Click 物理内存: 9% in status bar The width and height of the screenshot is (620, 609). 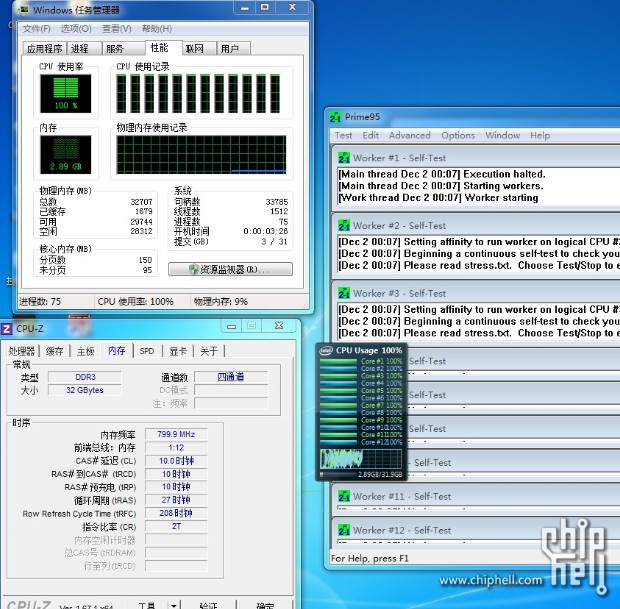click(x=221, y=302)
